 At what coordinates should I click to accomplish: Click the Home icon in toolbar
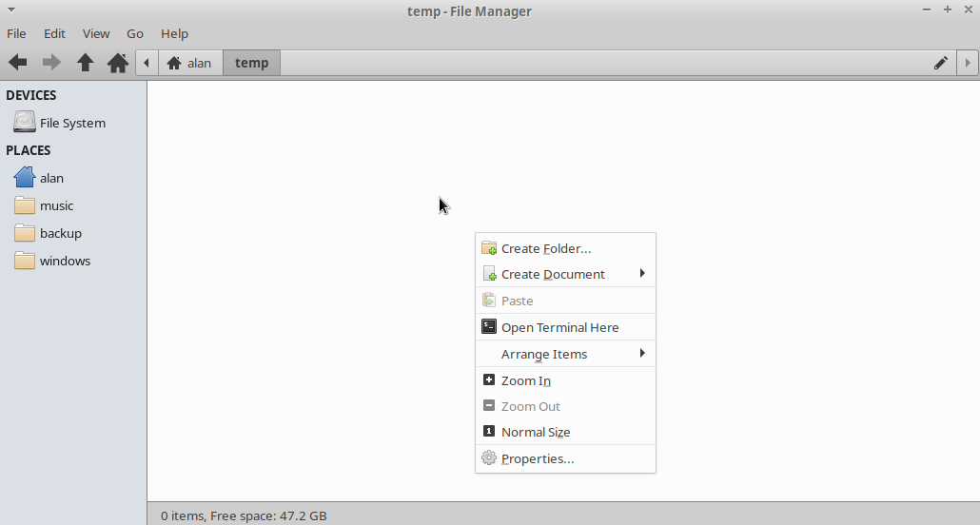pyautogui.click(x=118, y=63)
